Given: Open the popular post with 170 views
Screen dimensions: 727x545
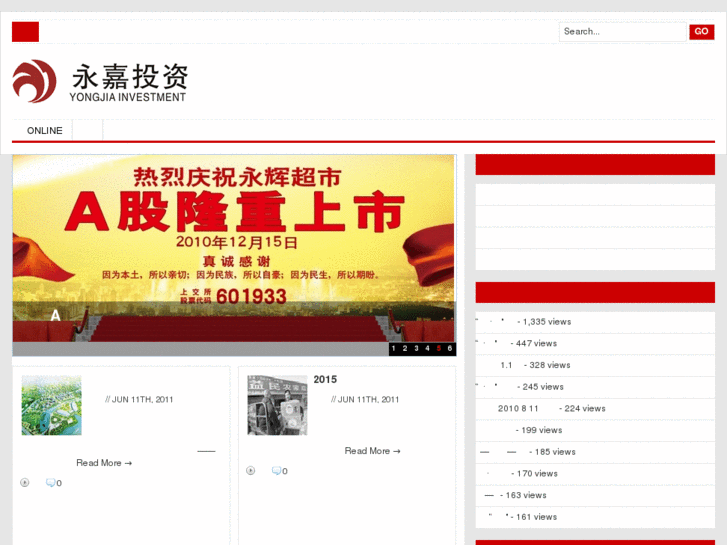Looking at the screenshot, I should (595, 474).
